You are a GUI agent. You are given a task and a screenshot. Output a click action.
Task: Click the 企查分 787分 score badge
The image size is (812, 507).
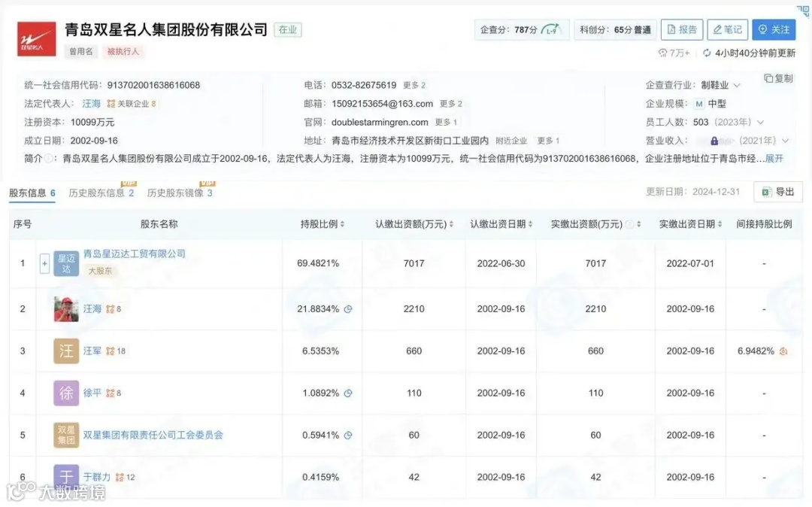pos(522,29)
